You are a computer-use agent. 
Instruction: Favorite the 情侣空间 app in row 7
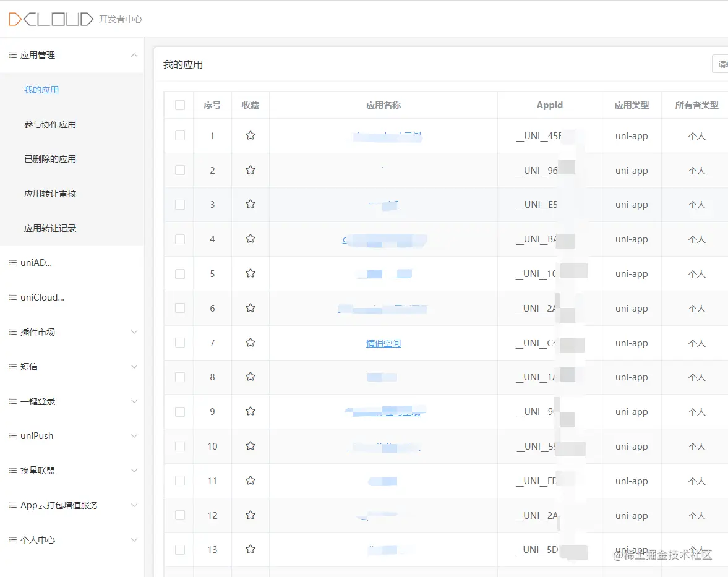(x=251, y=343)
